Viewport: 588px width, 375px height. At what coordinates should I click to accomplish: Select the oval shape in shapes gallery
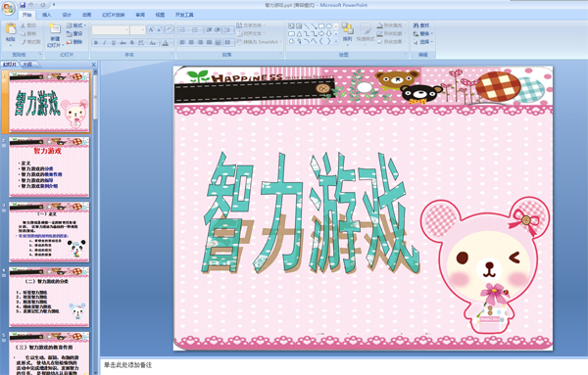329,25
